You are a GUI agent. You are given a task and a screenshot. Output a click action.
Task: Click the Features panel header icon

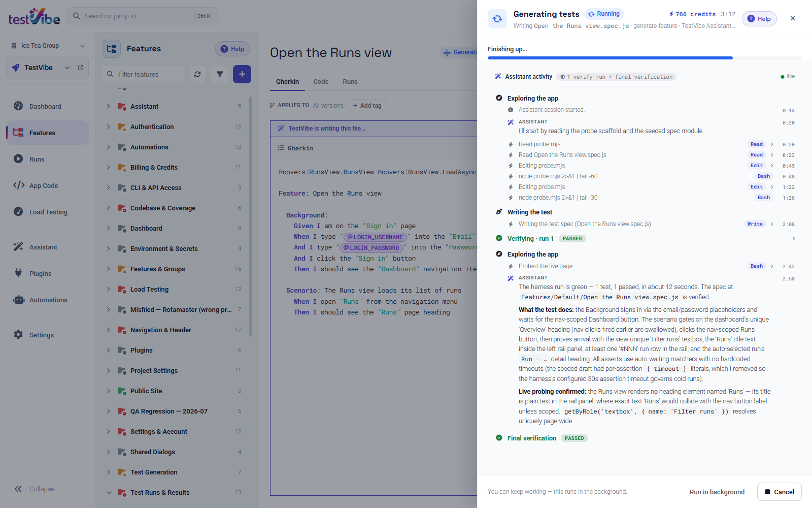112,49
